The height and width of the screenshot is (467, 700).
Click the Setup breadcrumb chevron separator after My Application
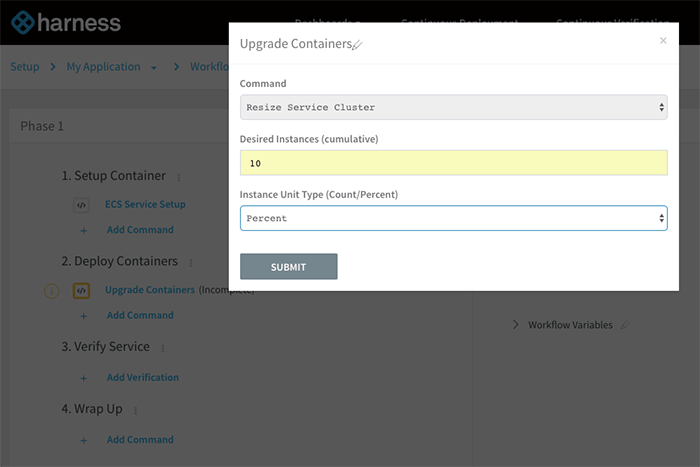coord(176,67)
